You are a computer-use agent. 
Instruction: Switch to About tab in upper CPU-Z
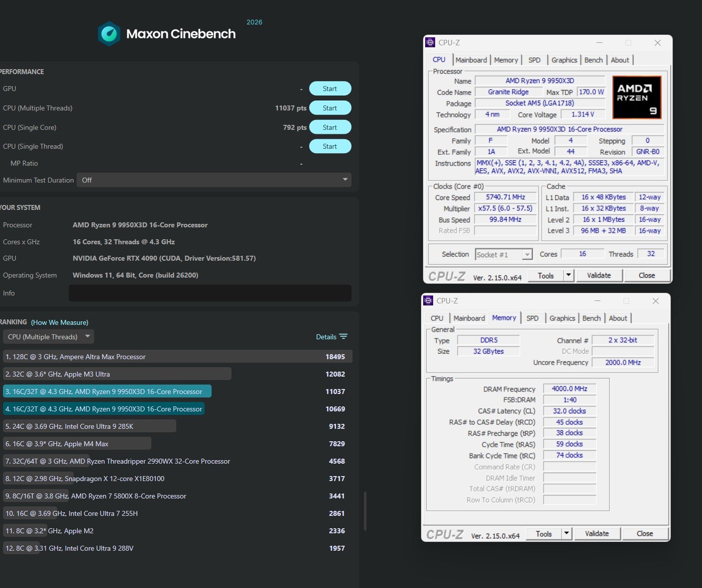click(x=620, y=60)
